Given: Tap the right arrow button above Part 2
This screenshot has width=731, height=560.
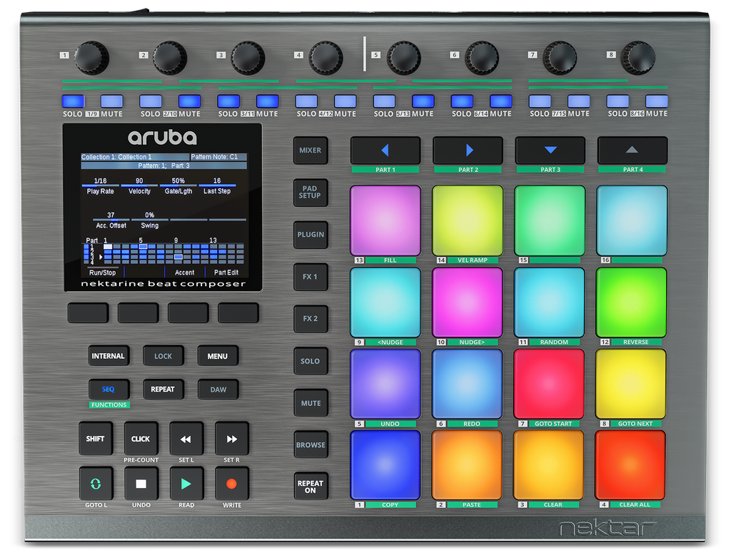Looking at the screenshot, I should pyautogui.click(x=468, y=150).
